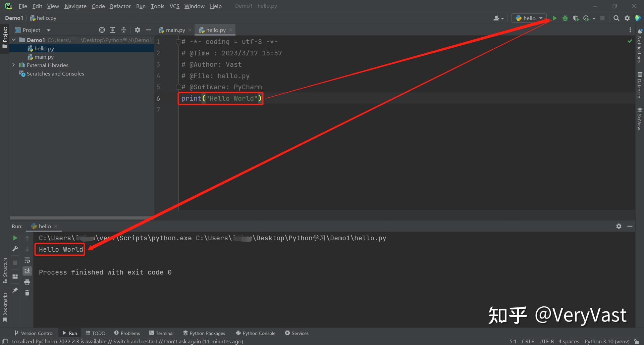Open the Python Packages tool window

tap(204, 333)
